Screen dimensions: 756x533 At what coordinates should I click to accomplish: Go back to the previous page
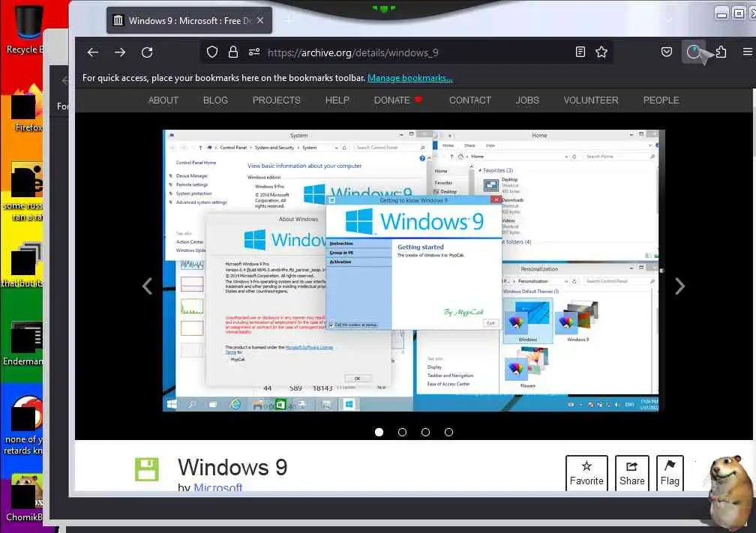[x=93, y=52]
